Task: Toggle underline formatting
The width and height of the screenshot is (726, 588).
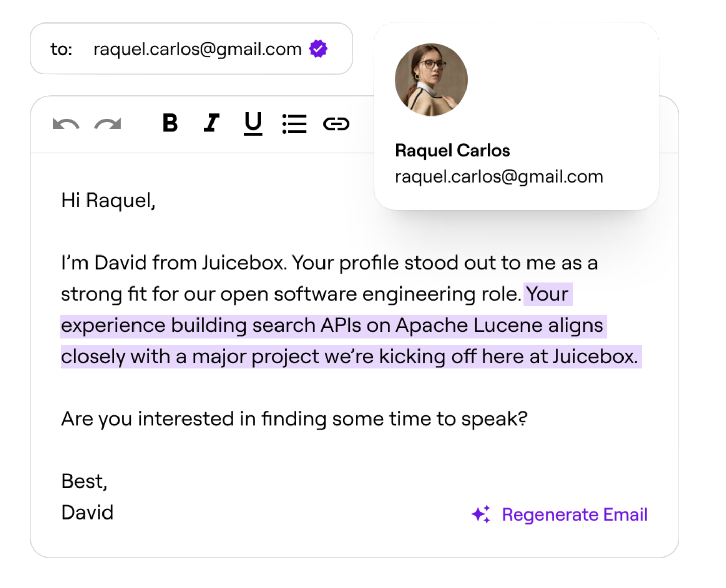Action: point(253,124)
